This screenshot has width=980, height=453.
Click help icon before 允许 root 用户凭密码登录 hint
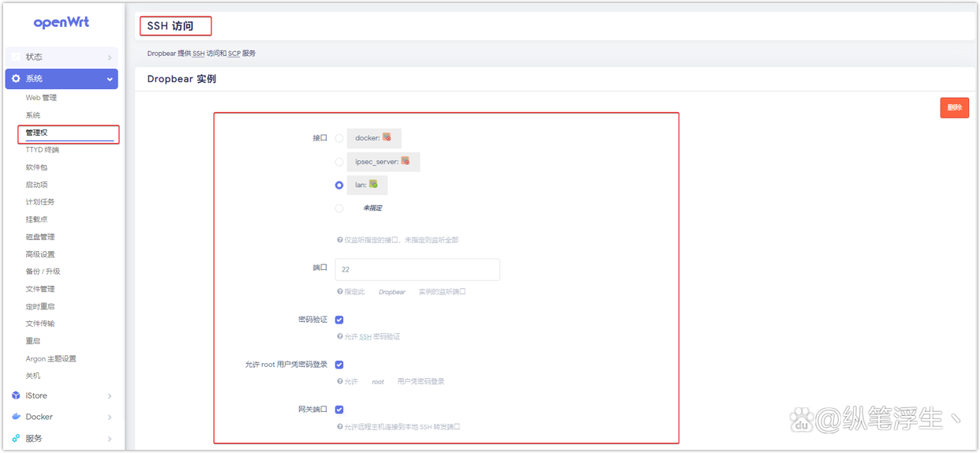[340, 382]
